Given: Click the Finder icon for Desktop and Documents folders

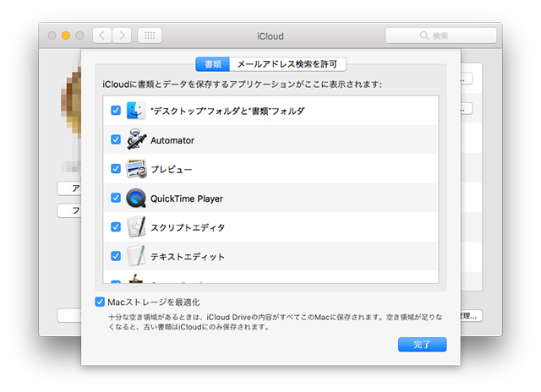Looking at the screenshot, I should click(135, 111).
